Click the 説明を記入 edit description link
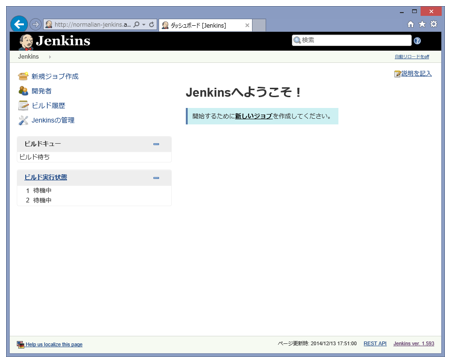The width and height of the screenshot is (451, 361). point(416,74)
